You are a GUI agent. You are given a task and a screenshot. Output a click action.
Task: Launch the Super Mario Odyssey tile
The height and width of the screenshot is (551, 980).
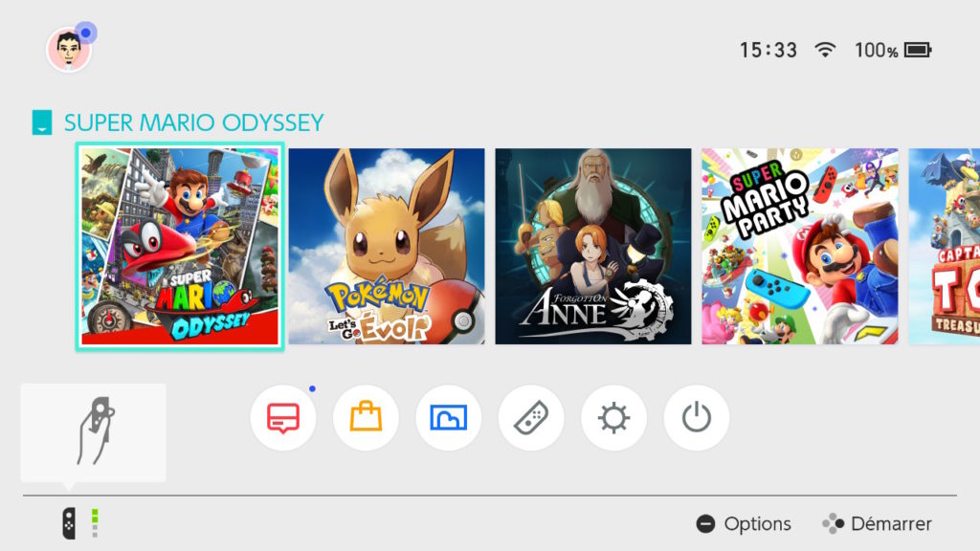(x=180, y=246)
